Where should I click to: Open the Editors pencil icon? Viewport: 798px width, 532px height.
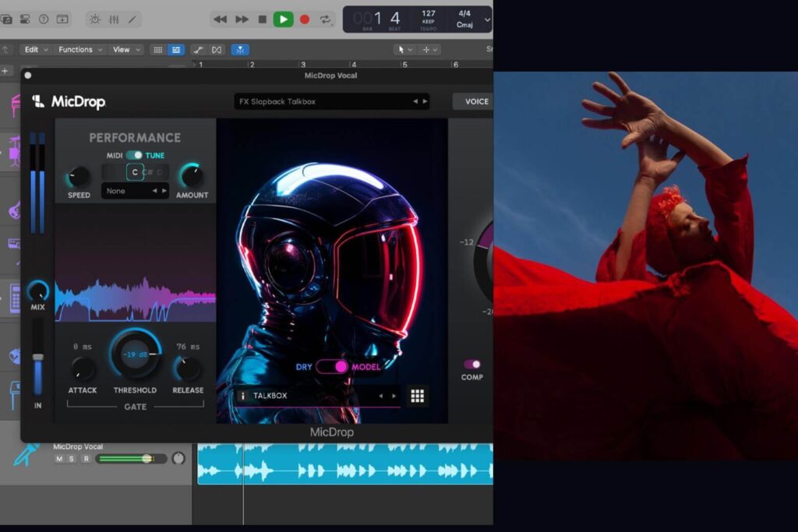(x=132, y=19)
